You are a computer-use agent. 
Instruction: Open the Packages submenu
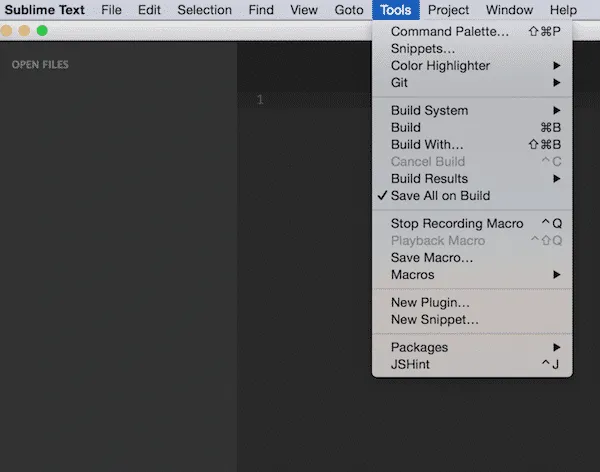[x=419, y=347]
